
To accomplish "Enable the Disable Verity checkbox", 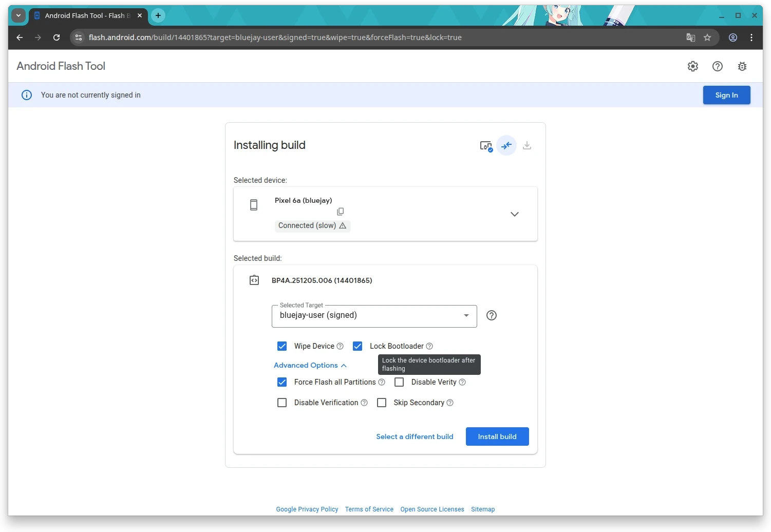I will pyautogui.click(x=399, y=382).
